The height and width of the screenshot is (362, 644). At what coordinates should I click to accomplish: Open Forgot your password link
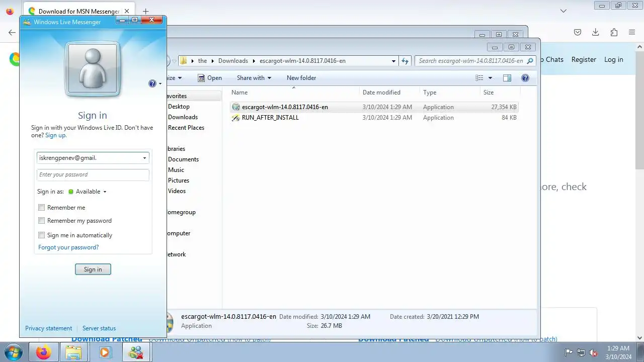68,247
